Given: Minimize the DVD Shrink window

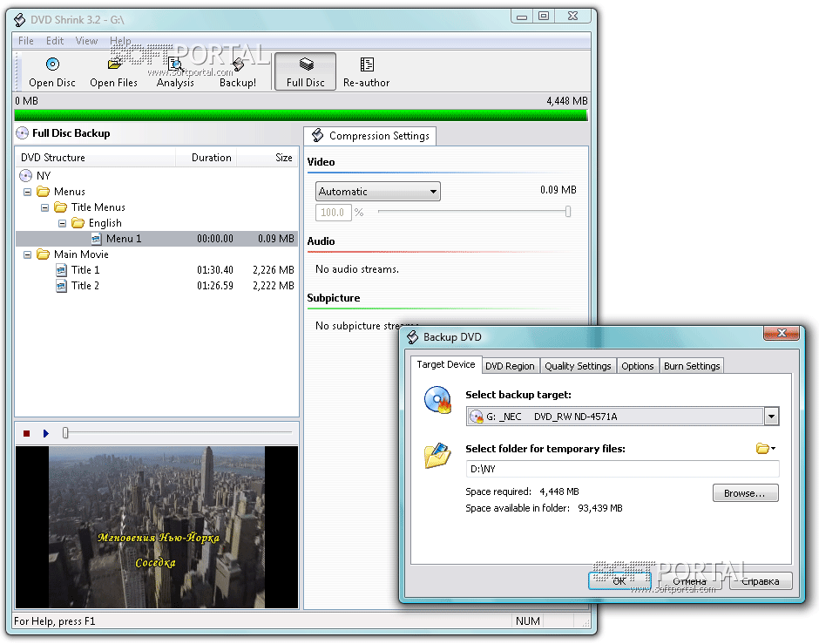Looking at the screenshot, I should (x=522, y=17).
